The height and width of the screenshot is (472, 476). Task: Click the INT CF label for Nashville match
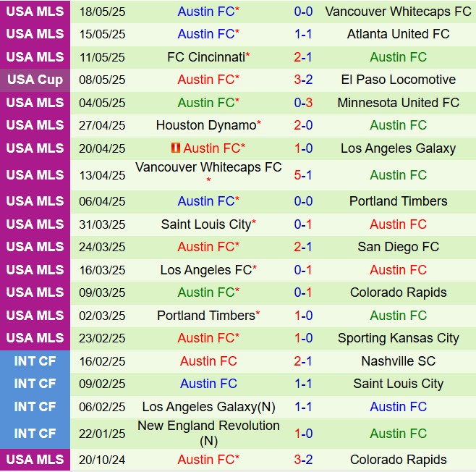[35, 361]
